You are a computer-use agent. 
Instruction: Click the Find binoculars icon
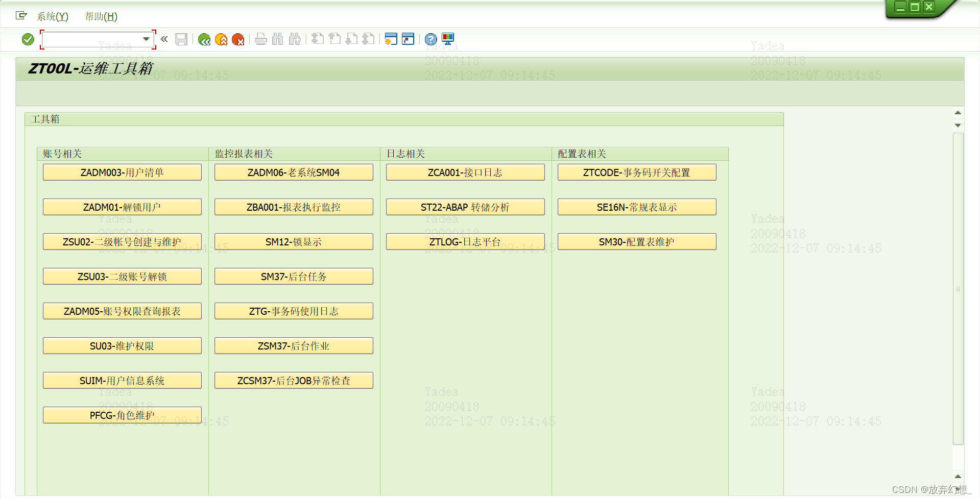(x=278, y=39)
